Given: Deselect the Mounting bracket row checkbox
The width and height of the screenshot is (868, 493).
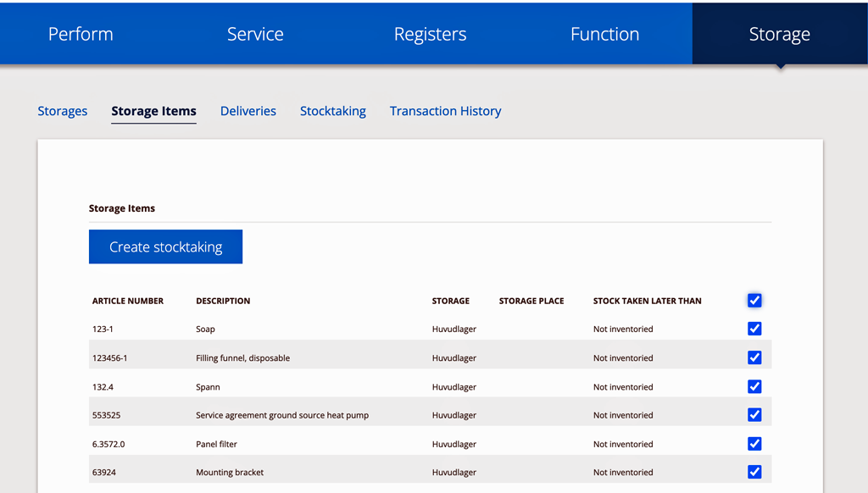Looking at the screenshot, I should tap(754, 472).
